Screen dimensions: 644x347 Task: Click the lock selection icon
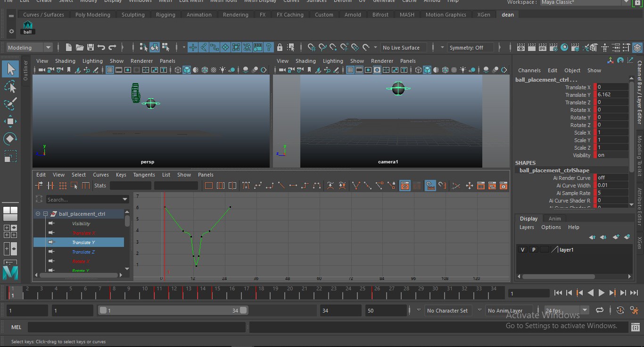[280, 47]
